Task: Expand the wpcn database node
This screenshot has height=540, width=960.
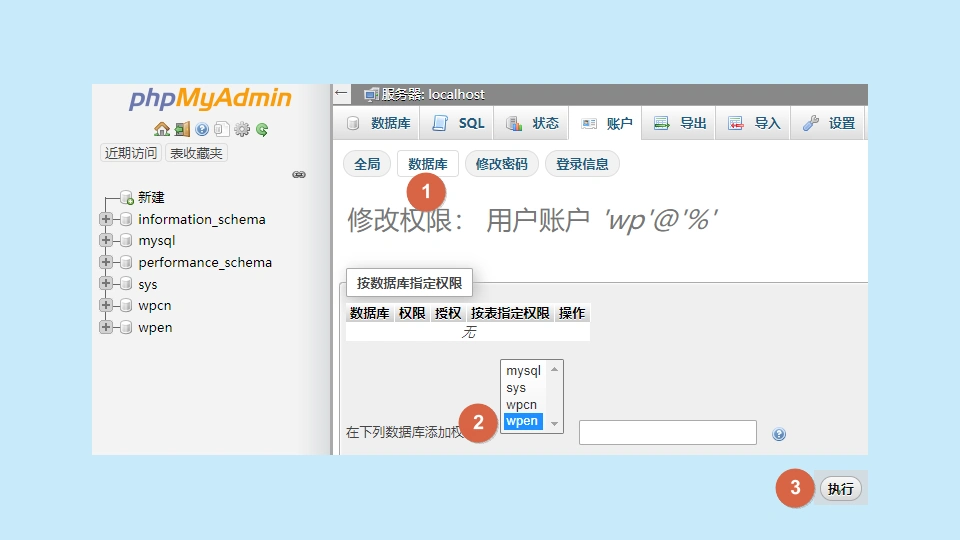Action: pyautogui.click(x=106, y=306)
